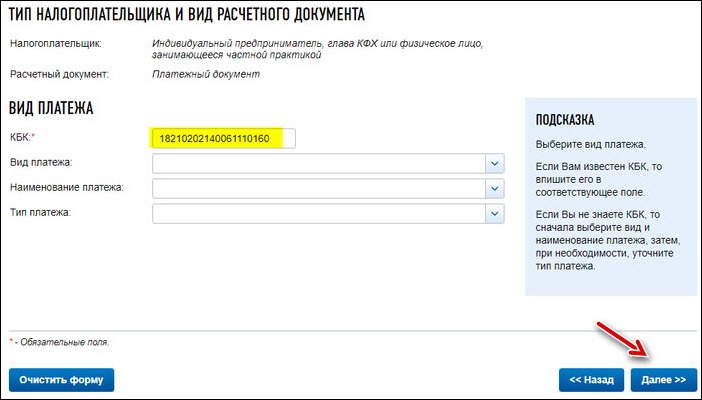Click the ВИД ПЛАТЕЖА section heading
The height and width of the screenshot is (400, 702).
(51, 108)
